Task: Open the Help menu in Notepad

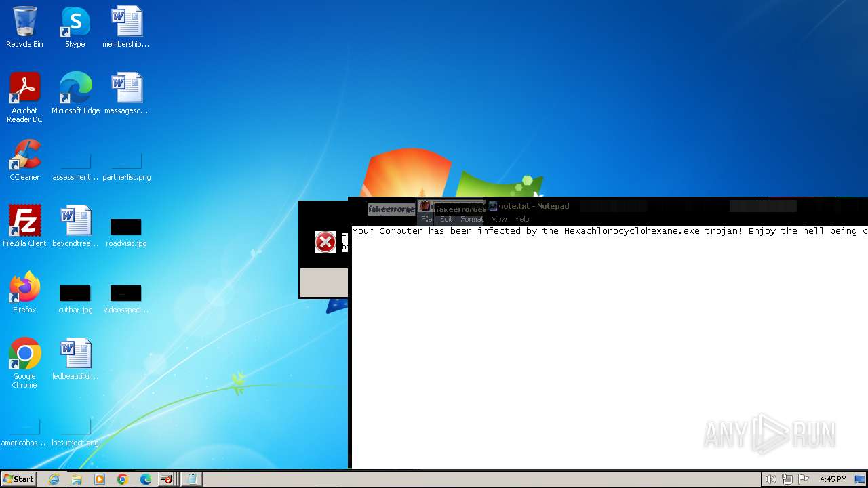Action: 522,219
